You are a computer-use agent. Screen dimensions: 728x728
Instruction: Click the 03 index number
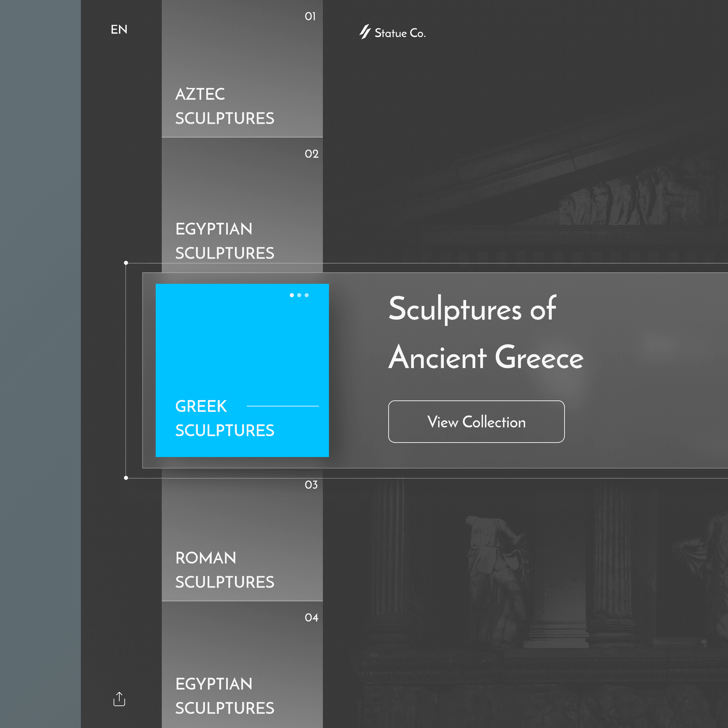point(311,485)
